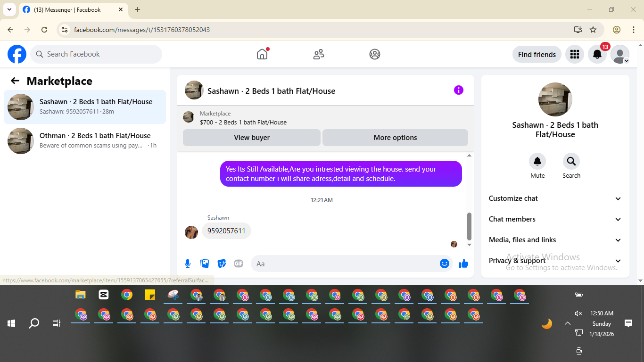Click the listing thumbnail in right panel
This screenshot has width=644, height=362.
[x=555, y=99]
